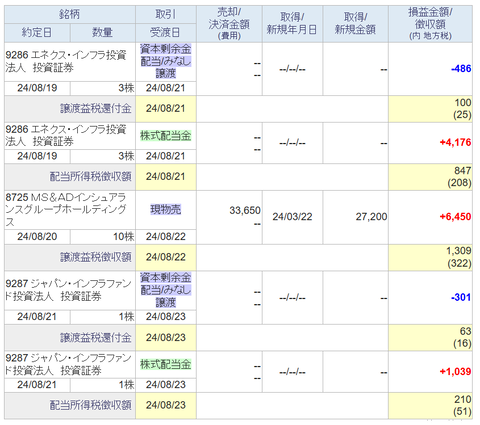Screen dimensions: 480x425
Task: Click the 資本剰余金配当/みなし譲渡 label for 9287
Action: 166,290
